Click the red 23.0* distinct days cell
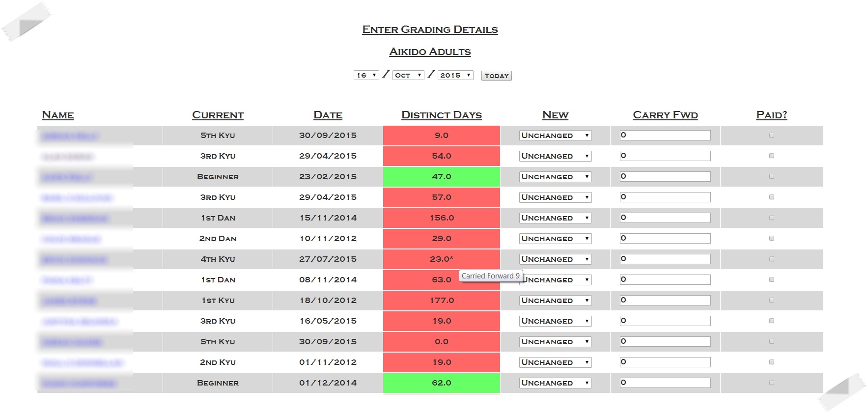This screenshot has width=868, height=413. pyautogui.click(x=441, y=259)
